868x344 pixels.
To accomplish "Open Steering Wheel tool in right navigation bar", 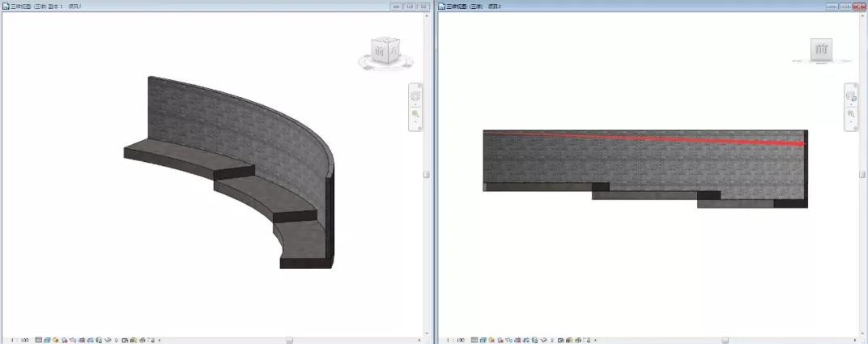I will 851,96.
